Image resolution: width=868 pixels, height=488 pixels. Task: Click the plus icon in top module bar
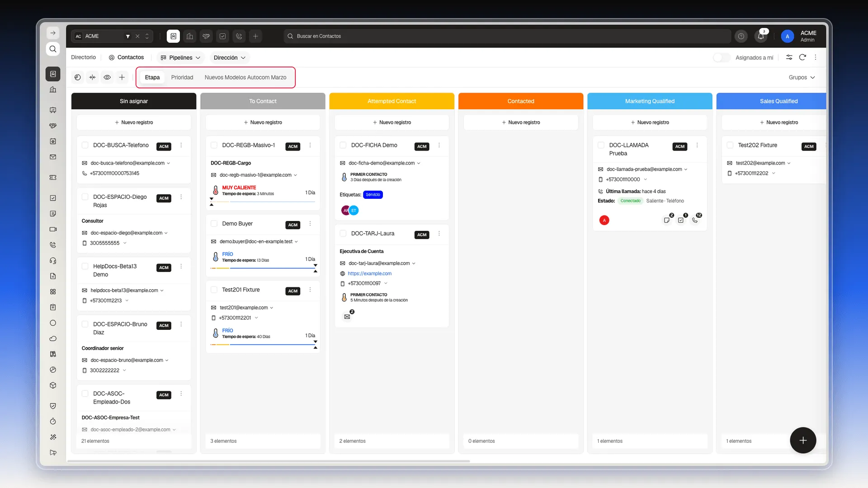pyautogui.click(x=255, y=36)
